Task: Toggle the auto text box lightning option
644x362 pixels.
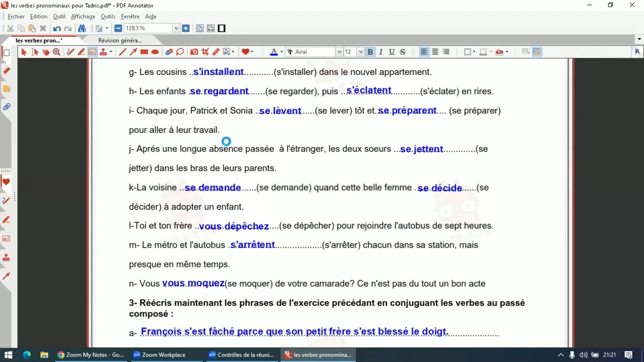Action: click(537, 52)
